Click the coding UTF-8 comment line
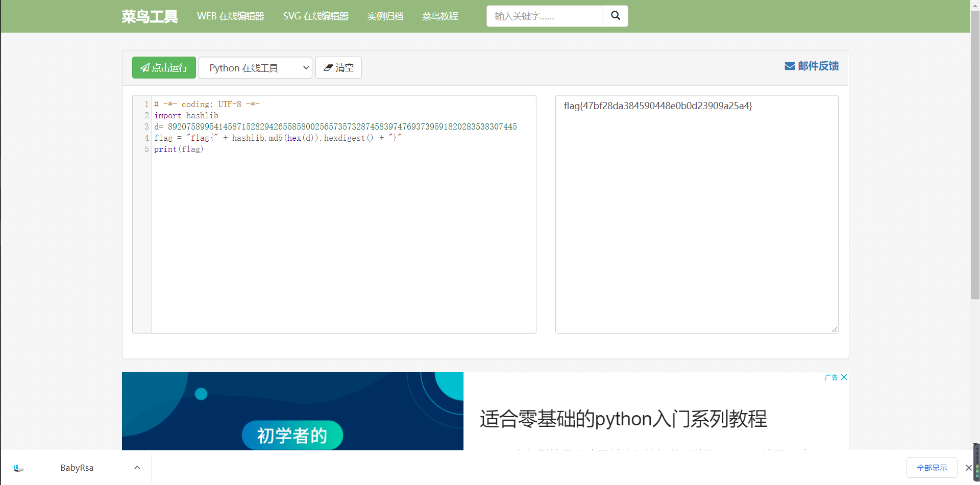 [x=207, y=104]
